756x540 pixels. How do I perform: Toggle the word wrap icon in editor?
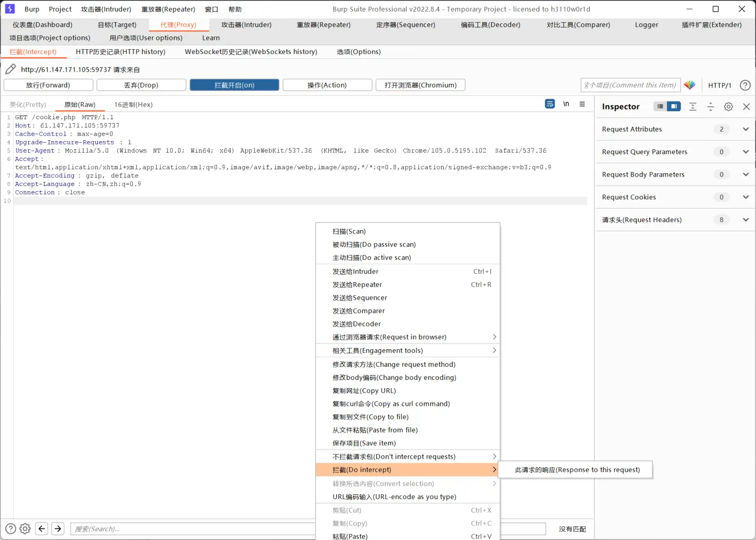(550, 104)
